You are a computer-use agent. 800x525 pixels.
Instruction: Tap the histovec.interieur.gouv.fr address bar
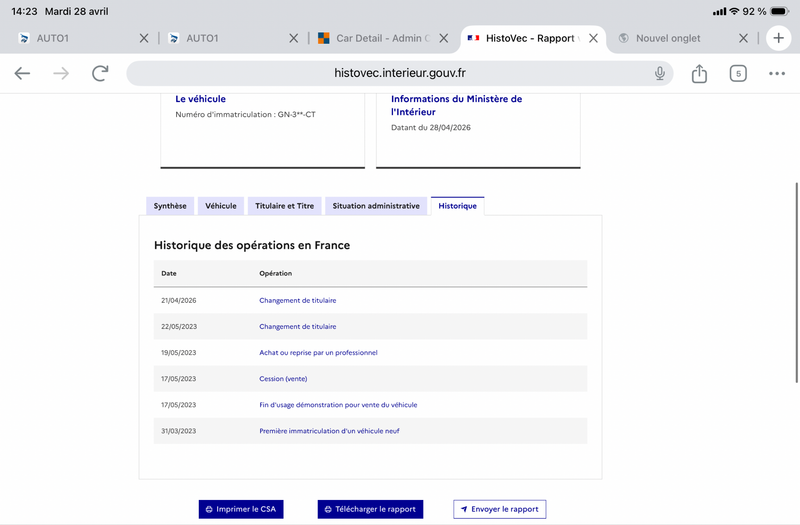tap(400, 73)
